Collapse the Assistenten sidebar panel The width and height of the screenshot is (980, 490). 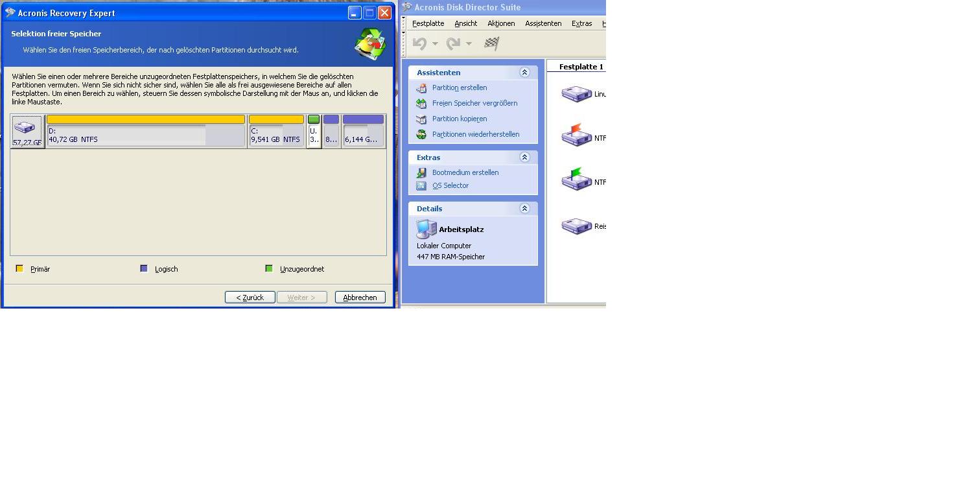click(525, 73)
